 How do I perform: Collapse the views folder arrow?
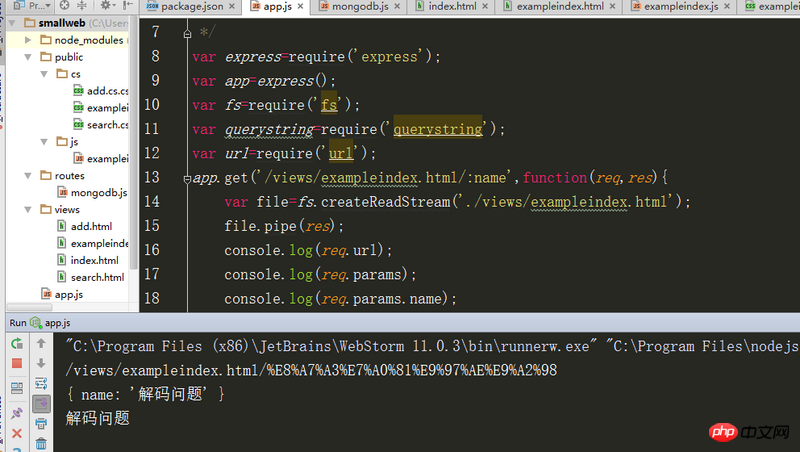tap(30, 210)
